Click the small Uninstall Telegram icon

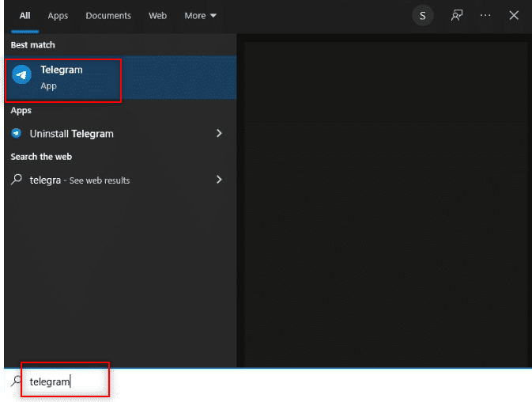(17, 133)
